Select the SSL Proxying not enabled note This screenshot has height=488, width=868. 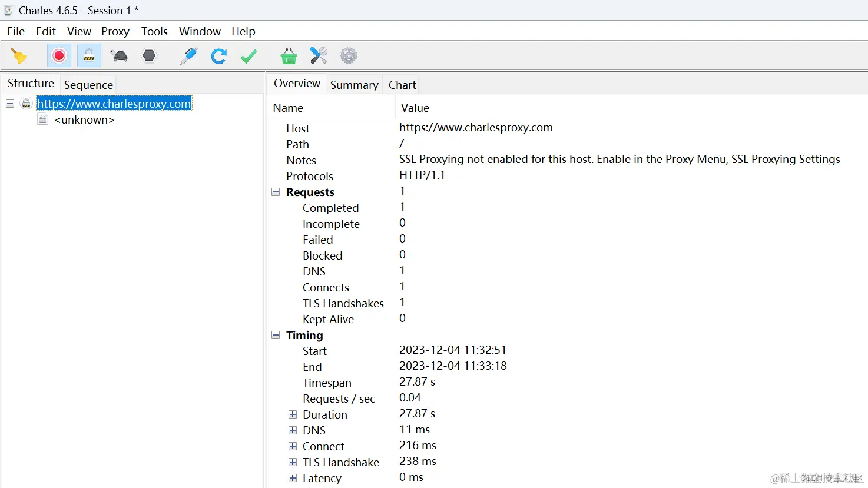point(619,160)
